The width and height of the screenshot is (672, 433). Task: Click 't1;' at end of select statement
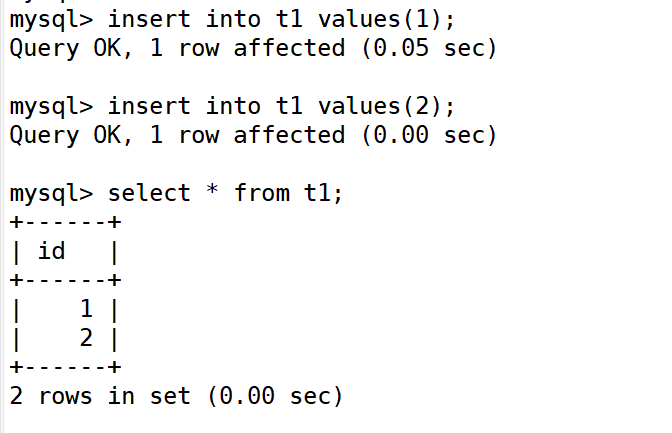pyautogui.click(x=324, y=193)
